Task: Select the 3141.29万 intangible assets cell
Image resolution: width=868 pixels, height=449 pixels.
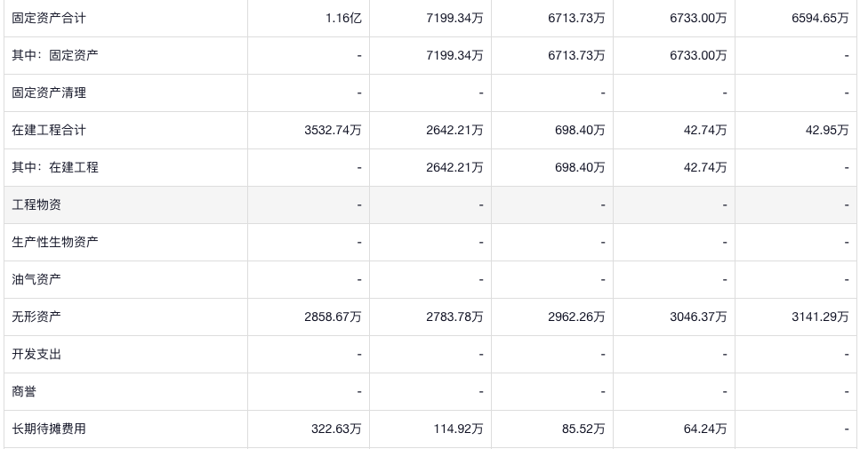Action: pyautogui.click(x=820, y=317)
